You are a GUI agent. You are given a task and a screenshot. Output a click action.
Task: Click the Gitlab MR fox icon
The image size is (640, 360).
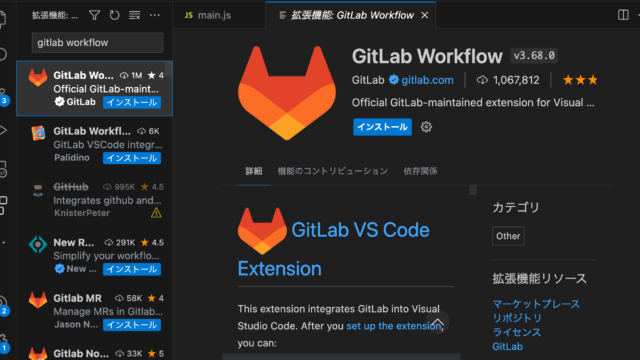[38, 300]
